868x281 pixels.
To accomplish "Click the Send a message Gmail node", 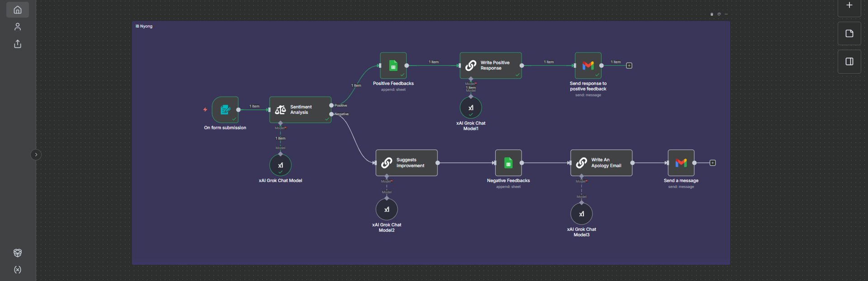I will click(681, 163).
